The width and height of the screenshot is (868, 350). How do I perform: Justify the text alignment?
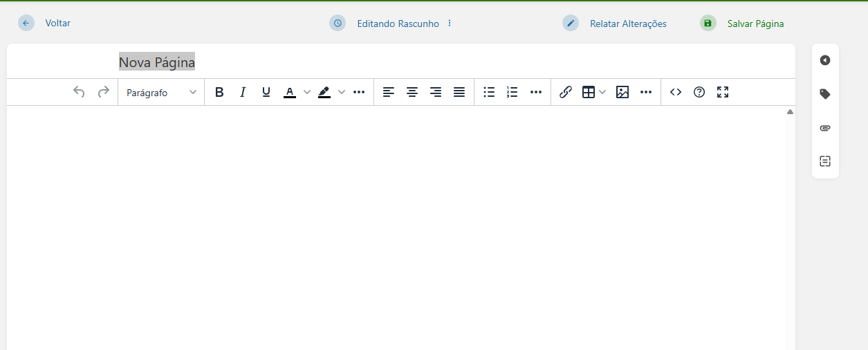459,92
